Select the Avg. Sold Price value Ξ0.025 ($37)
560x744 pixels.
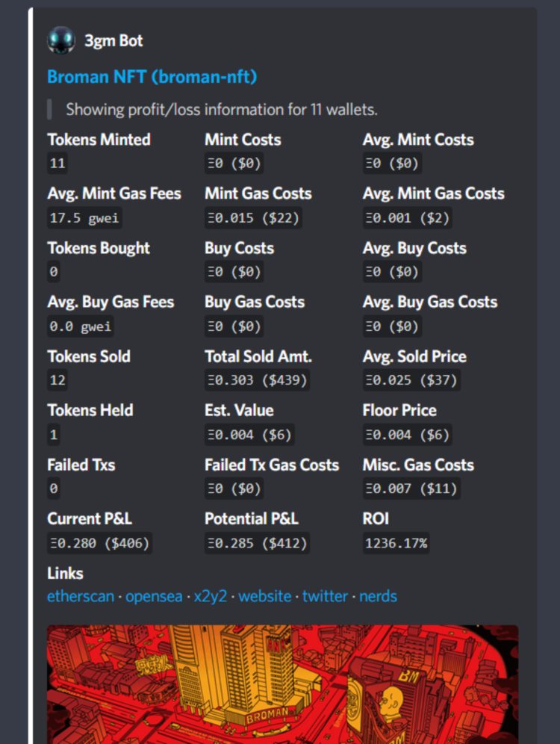click(x=411, y=380)
